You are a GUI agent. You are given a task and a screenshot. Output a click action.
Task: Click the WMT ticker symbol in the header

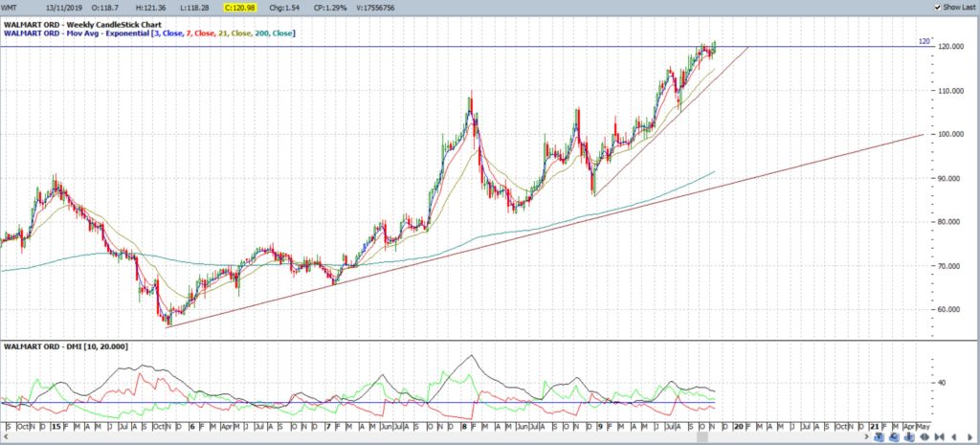coord(11,7)
